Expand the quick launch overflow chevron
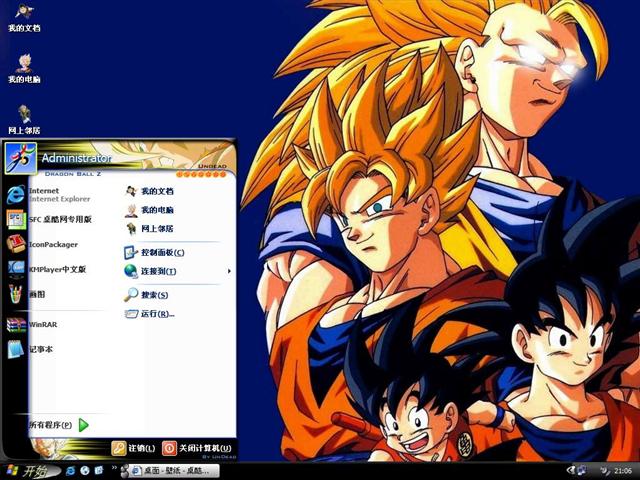Viewport: 640px width, 480px height. click(x=114, y=468)
